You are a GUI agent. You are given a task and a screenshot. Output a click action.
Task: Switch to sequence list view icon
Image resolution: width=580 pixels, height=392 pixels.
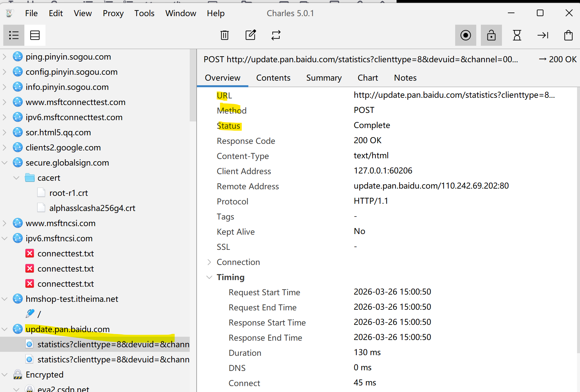click(x=35, y=35)
